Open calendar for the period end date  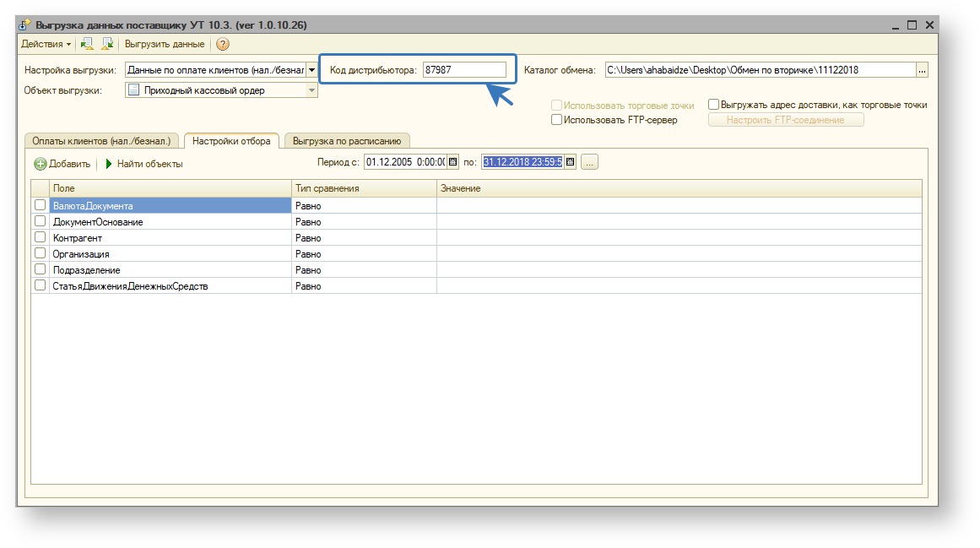coord(570,162)
